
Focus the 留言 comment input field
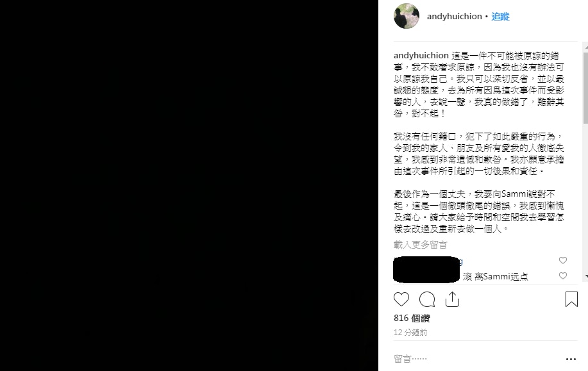[x=476, y=359]
